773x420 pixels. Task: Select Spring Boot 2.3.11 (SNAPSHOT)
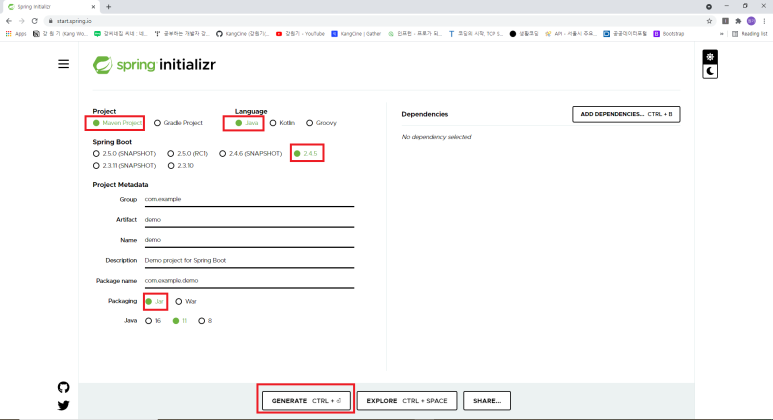(x=124, y=166)
